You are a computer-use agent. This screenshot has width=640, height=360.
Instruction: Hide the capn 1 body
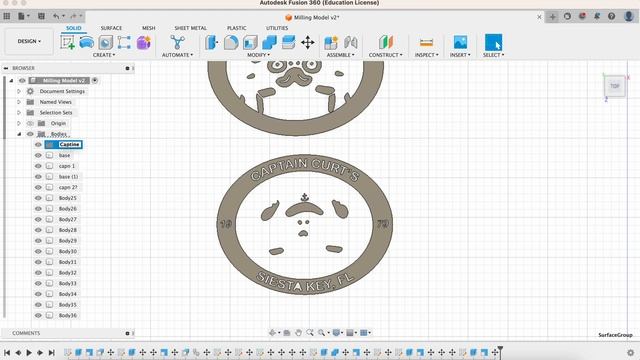pyautogui.click(x=38, y=166)
